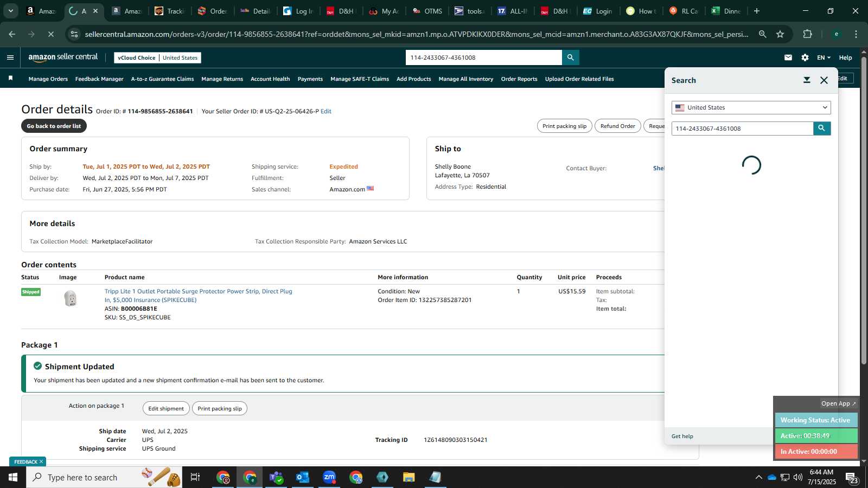Click the Search panel magnifier button
This screenshot has width=868, height=488.
[822, 129]
